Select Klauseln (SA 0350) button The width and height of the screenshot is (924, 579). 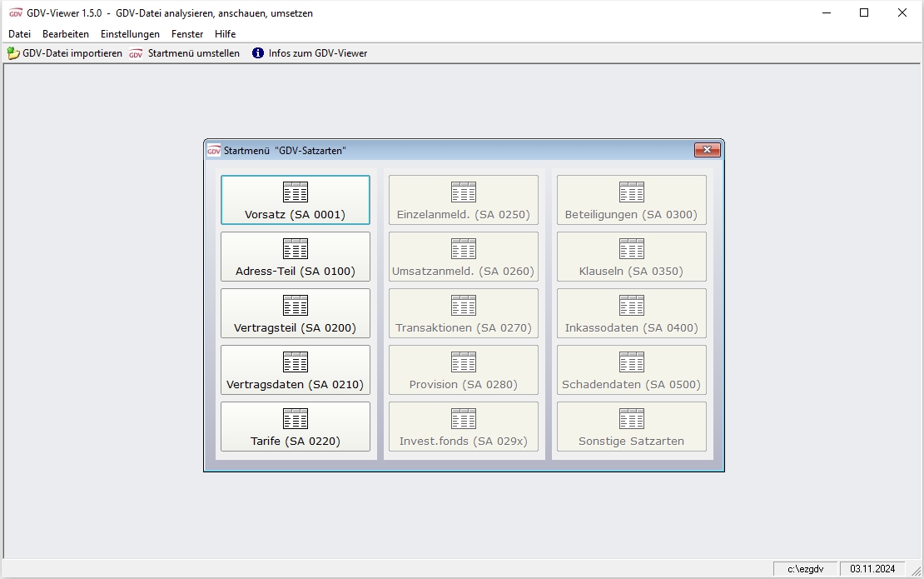[631, 257]
